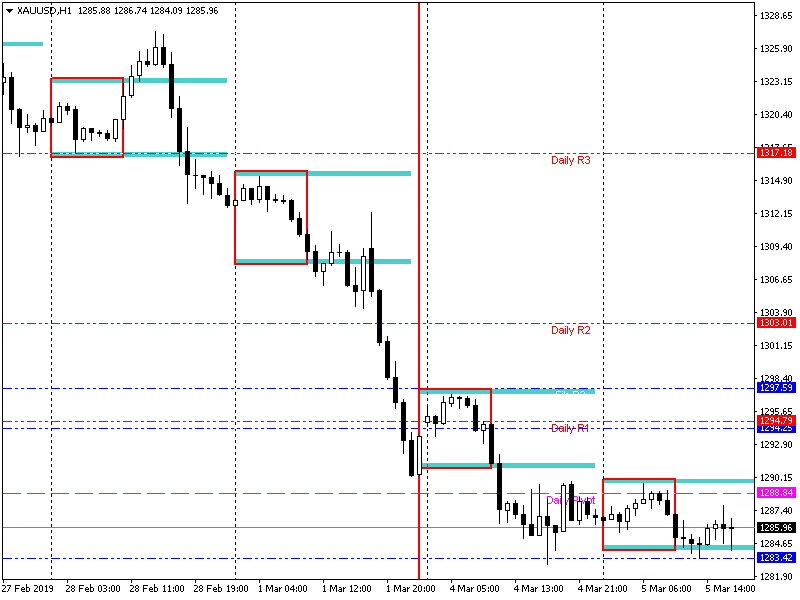This screenshot has height=600, width=800.
Task: Click the blue 1297.59 price tag
Action: tap(776, 388)
